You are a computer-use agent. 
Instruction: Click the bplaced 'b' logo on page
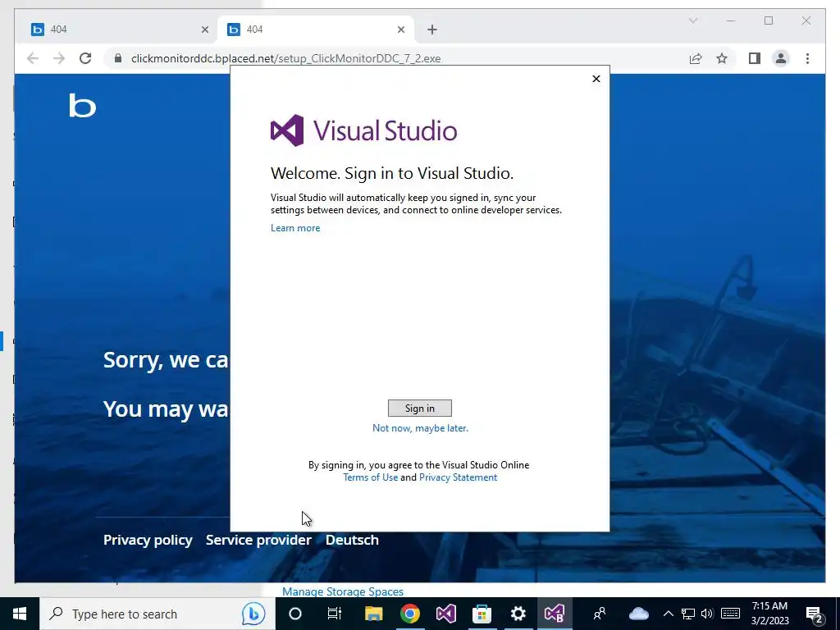click(x=83, y=106)
